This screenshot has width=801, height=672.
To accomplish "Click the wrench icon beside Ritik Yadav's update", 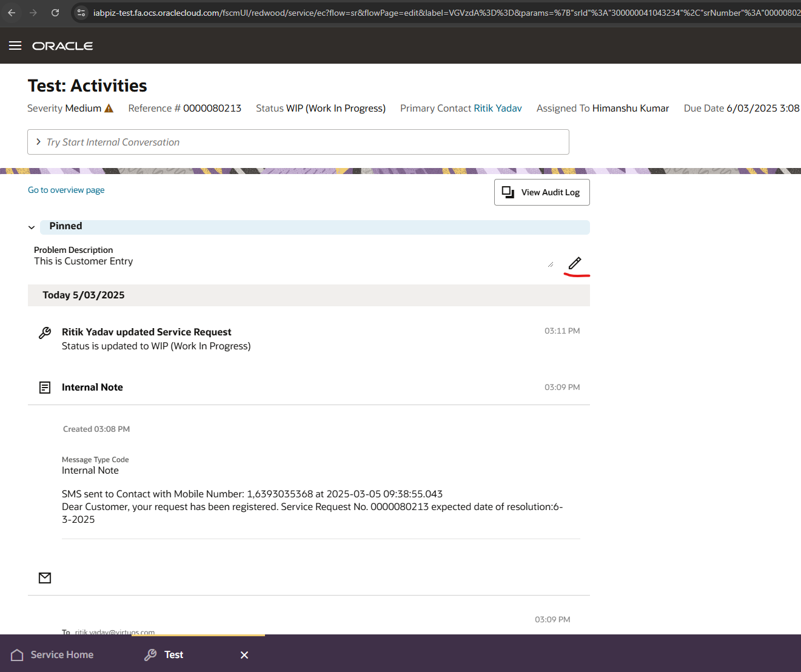I will (x=44, y=332).
